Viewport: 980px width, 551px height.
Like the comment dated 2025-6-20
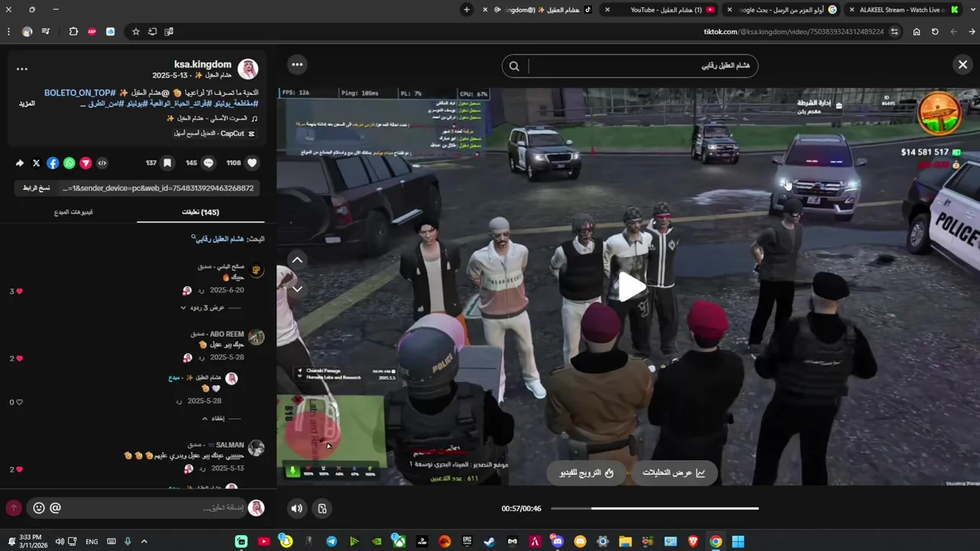point(19,292)
